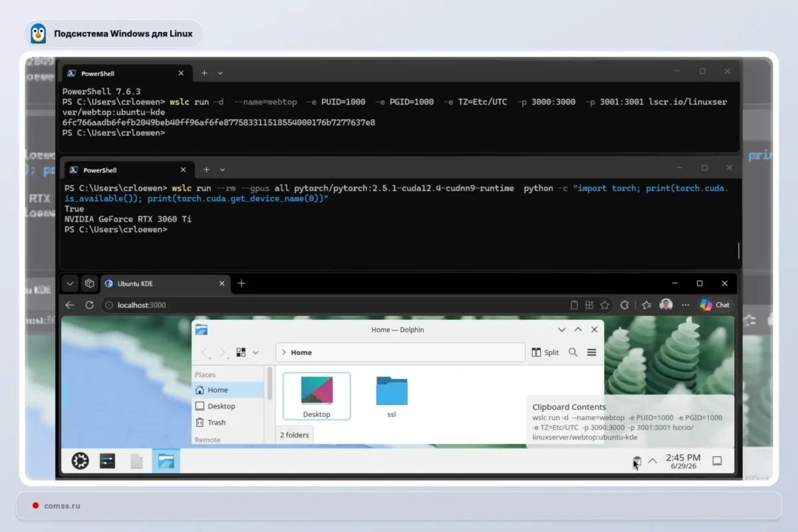798x532 pixels.
Task: Click the 'Подсистема Windows для Linux' title badge
Action: [114, 33]
